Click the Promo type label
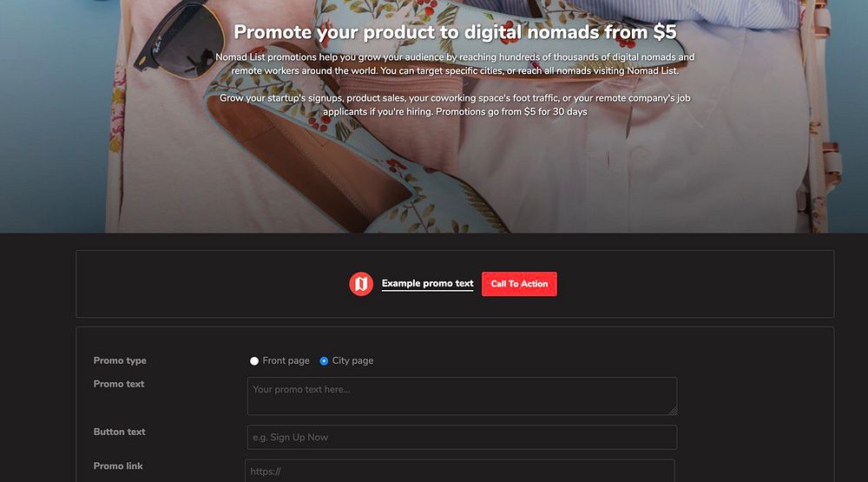 coord(120,360)
